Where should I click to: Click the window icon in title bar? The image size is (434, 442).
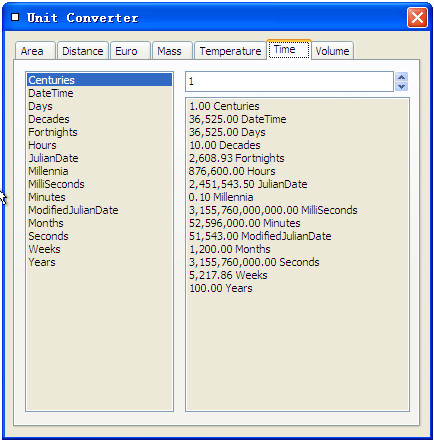[x=15, y=17]
